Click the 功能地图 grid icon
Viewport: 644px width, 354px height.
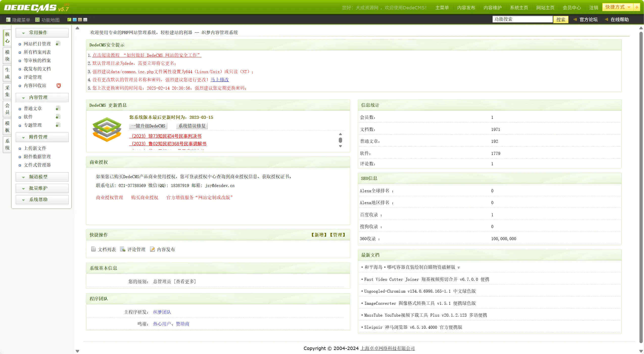point(37,20)
